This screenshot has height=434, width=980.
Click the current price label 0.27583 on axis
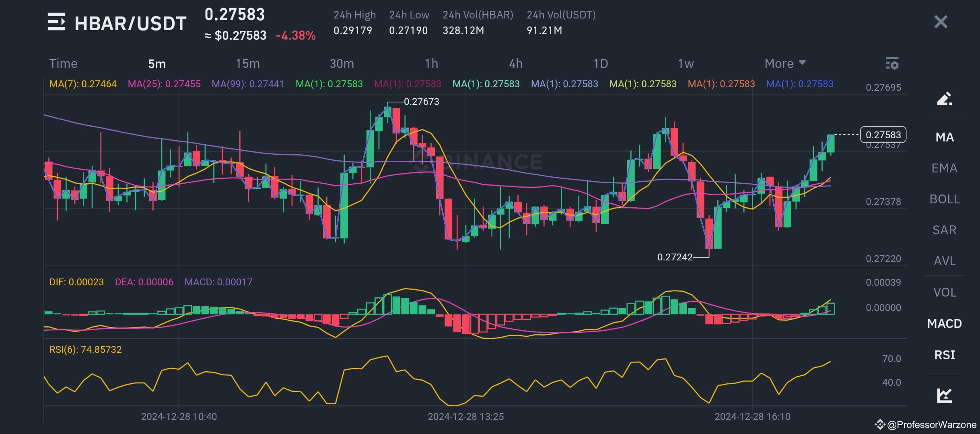point(883,135)
